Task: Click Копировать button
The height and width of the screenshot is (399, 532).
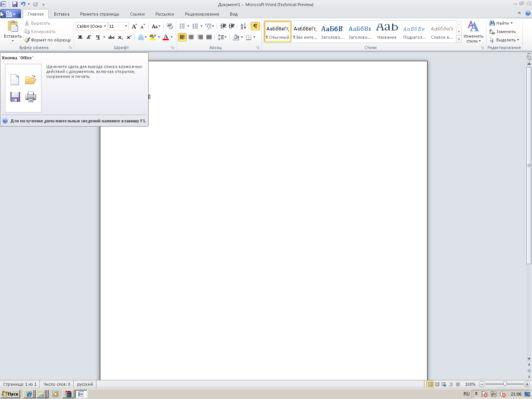Action: [40, 32]
